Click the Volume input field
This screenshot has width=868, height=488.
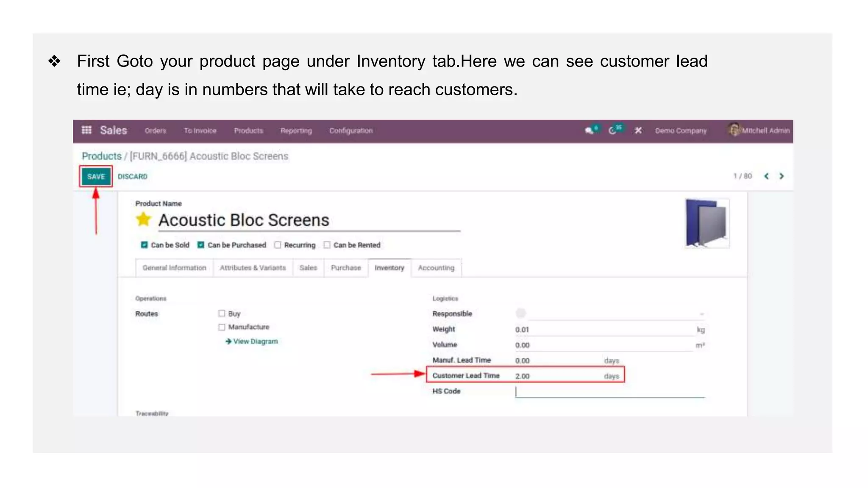(x=604, y=345)
